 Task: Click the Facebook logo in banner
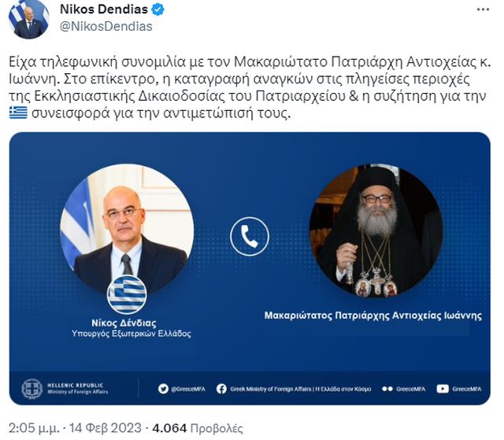pyautogui.click(x=221, y=389)
